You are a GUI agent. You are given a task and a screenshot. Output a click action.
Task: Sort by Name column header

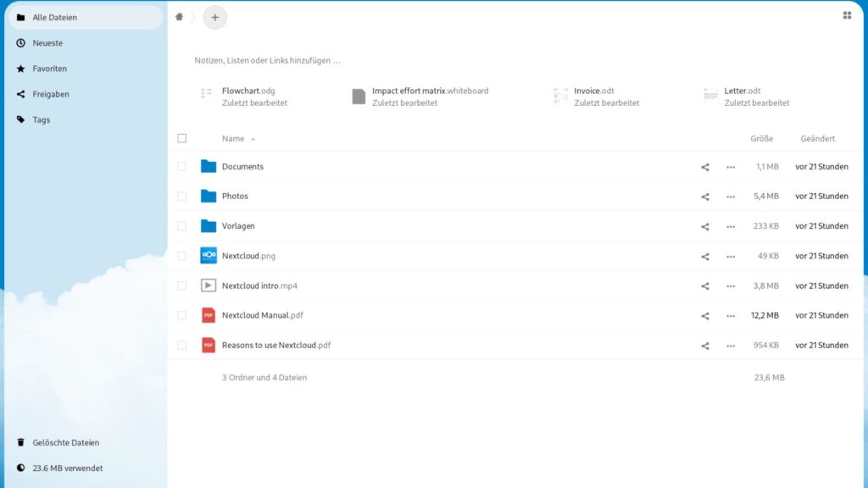tap(238, 138)
